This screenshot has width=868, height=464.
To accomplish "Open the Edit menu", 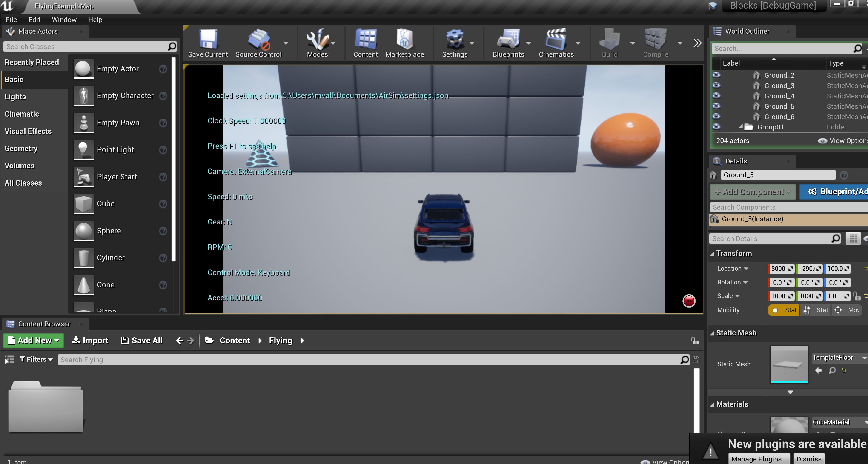I will click(34, 19).
